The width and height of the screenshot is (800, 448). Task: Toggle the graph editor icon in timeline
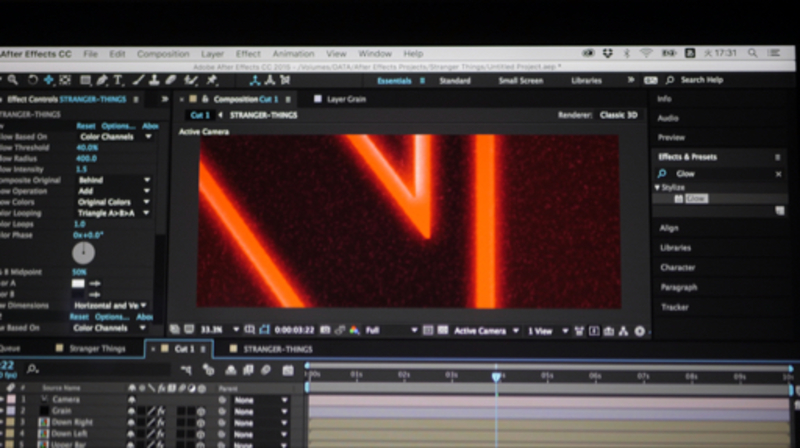288,370
